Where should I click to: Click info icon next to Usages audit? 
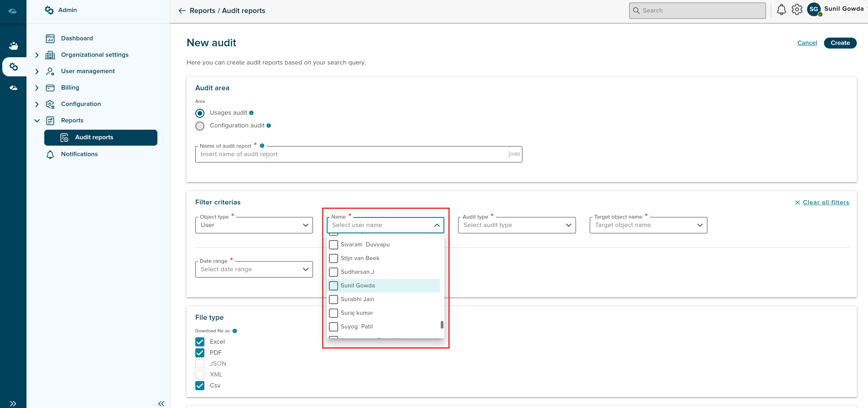tap(251, 113)
